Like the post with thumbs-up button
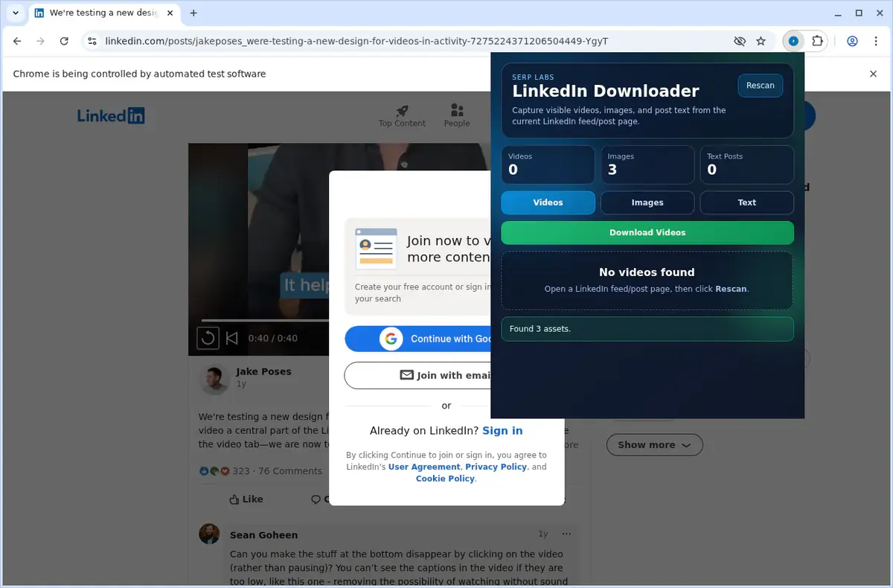Viewport: 893px width, 588px height. pos(246,499)
